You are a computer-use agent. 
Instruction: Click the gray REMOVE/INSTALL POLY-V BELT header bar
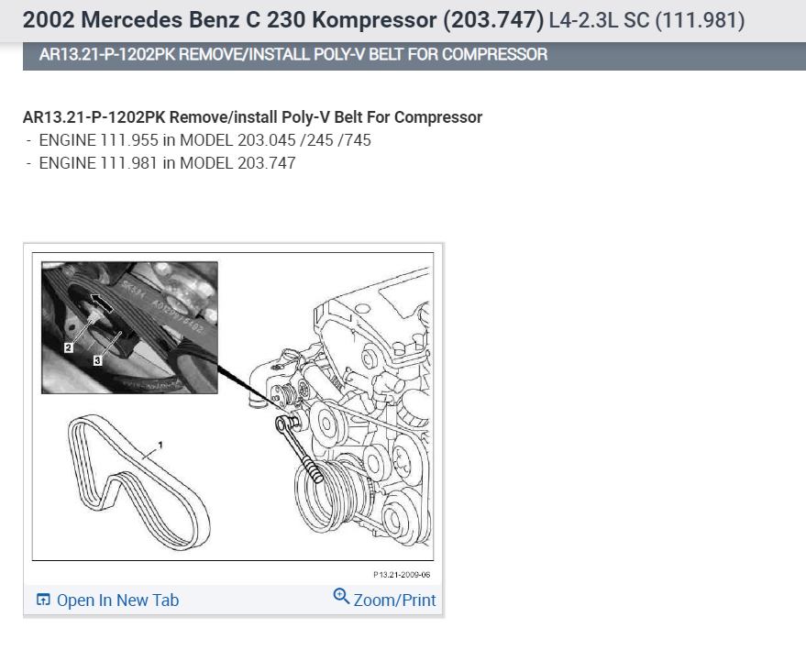coord(414,56)
